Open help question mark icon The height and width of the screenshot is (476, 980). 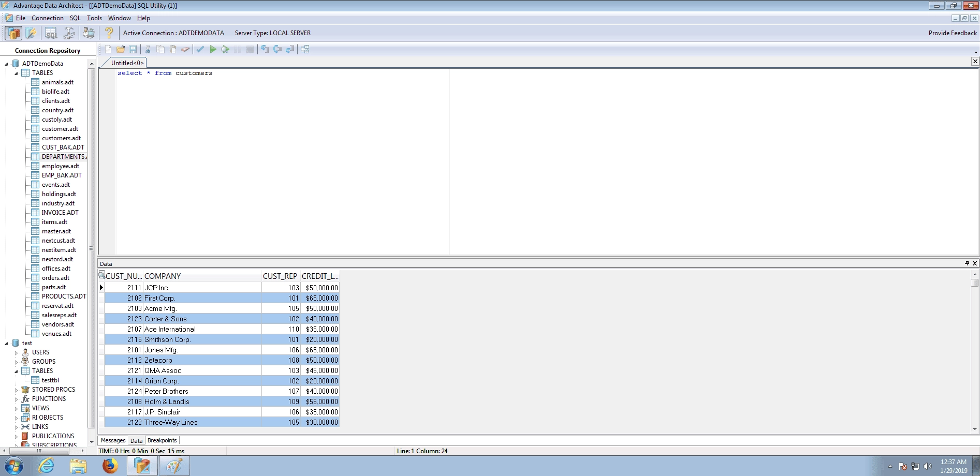(x=109, y=33)
